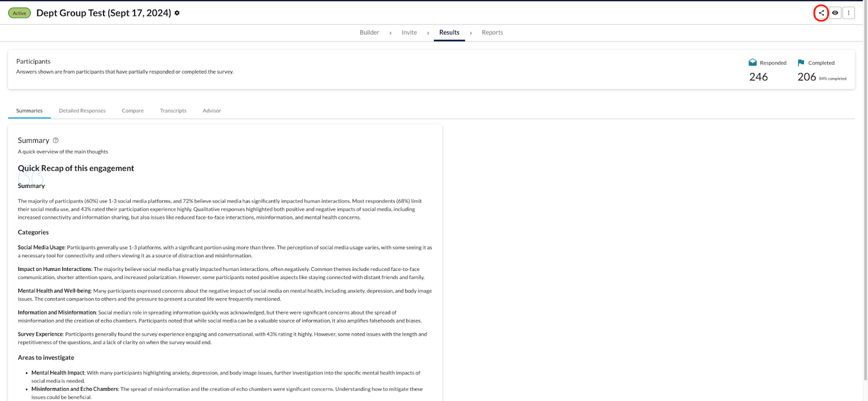Open the Transcripts tab
Viewport: 868px width, 401px height.
(x=173, y=111)
